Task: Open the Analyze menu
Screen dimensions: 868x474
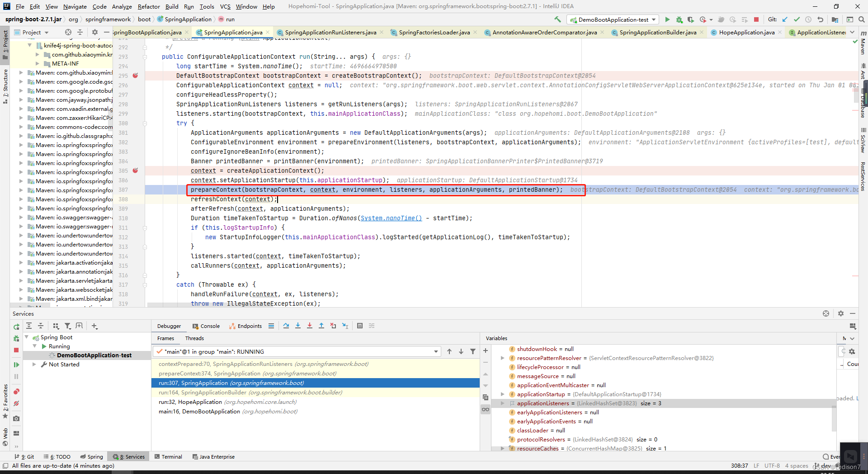Action: tap(122, 6)
